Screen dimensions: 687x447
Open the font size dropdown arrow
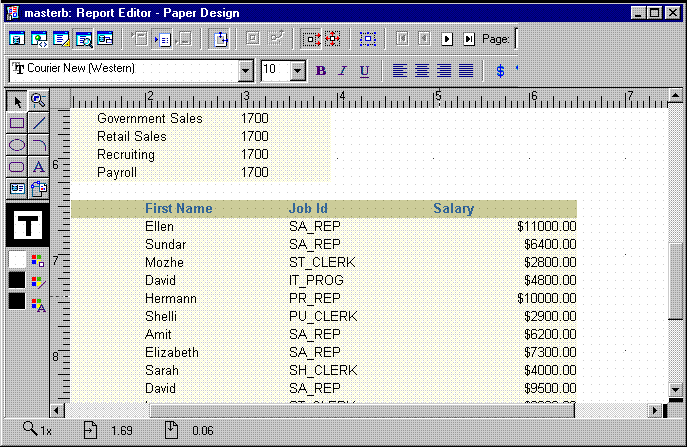coord(297,71)
